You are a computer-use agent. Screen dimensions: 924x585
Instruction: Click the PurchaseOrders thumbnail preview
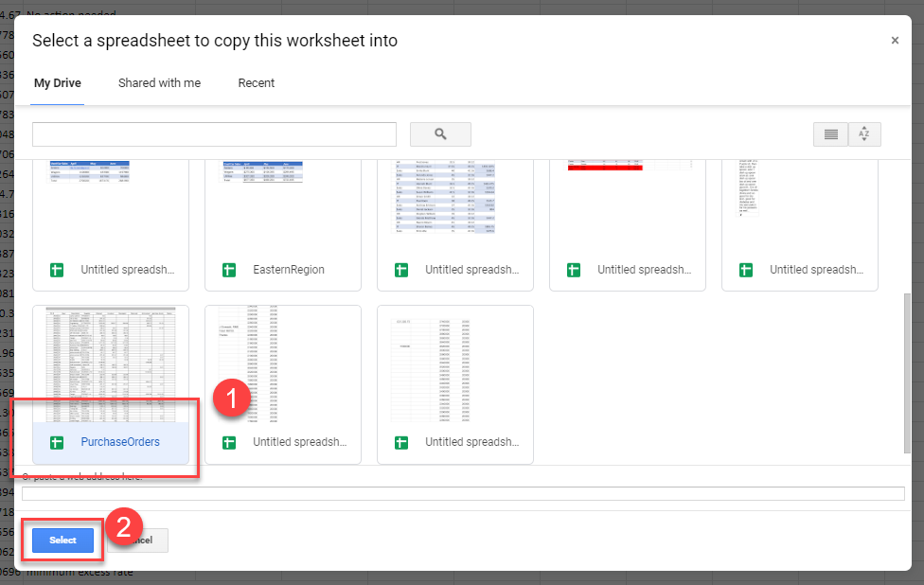point(110,363)
